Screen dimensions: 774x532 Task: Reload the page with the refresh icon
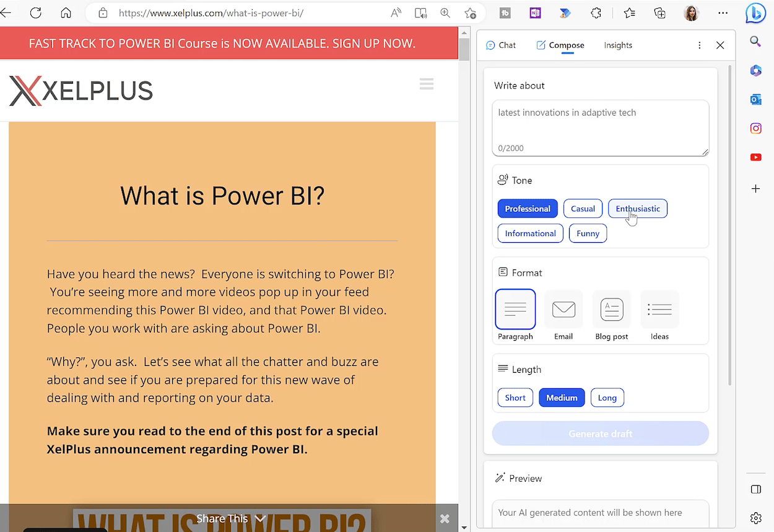(x=36, y=12)
